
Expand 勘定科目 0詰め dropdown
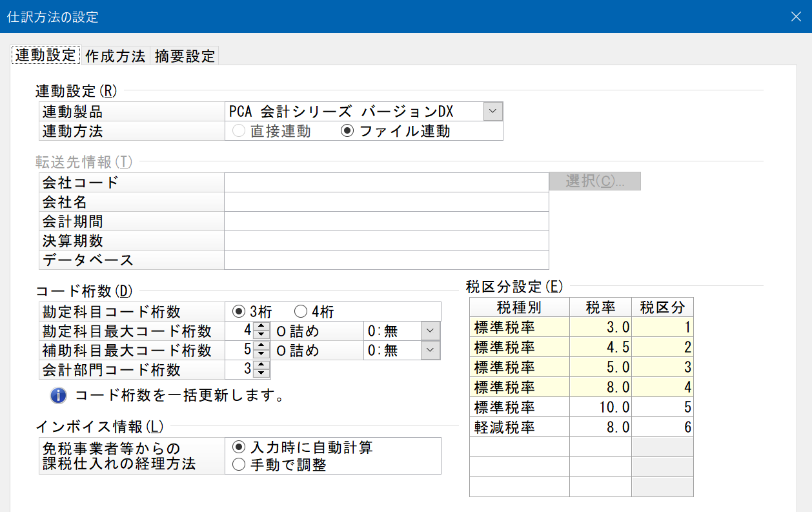(431, 331)
